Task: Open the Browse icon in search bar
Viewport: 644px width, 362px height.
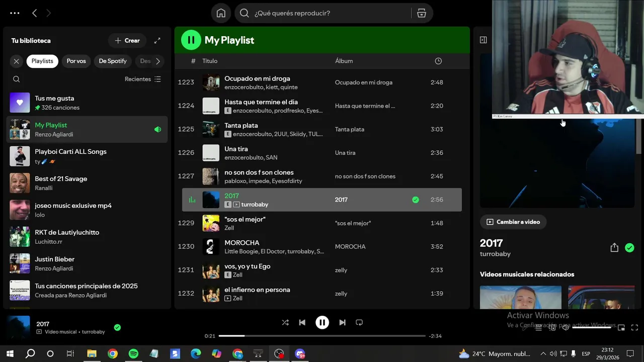Action: tap(422, 13)
